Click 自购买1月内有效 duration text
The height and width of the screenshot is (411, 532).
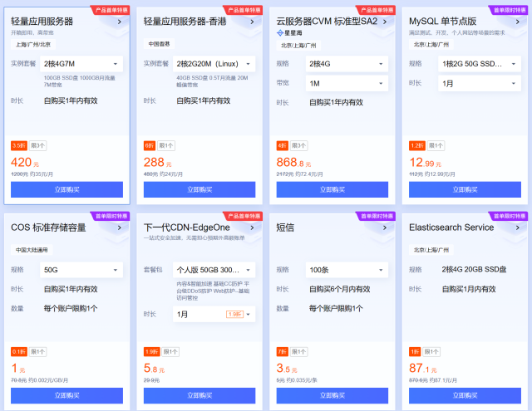[469, 289]
